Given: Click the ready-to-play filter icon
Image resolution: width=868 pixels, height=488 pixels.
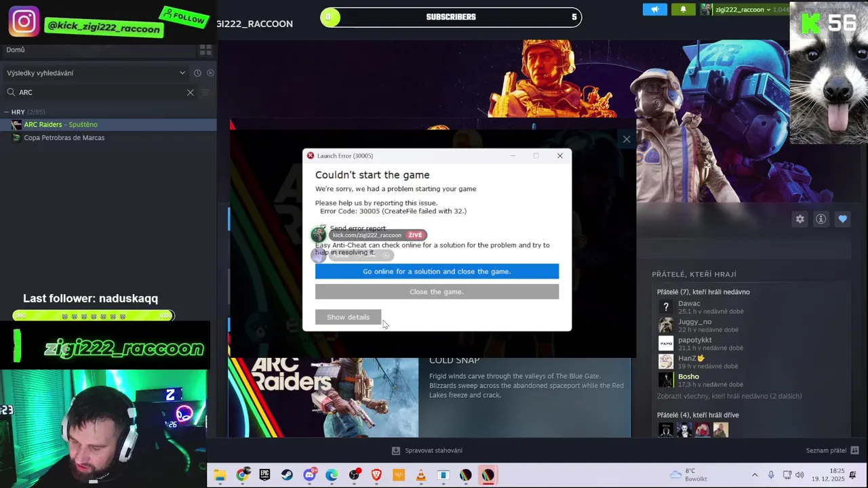Looking at the screenshot, I should (x=210, y=73).
